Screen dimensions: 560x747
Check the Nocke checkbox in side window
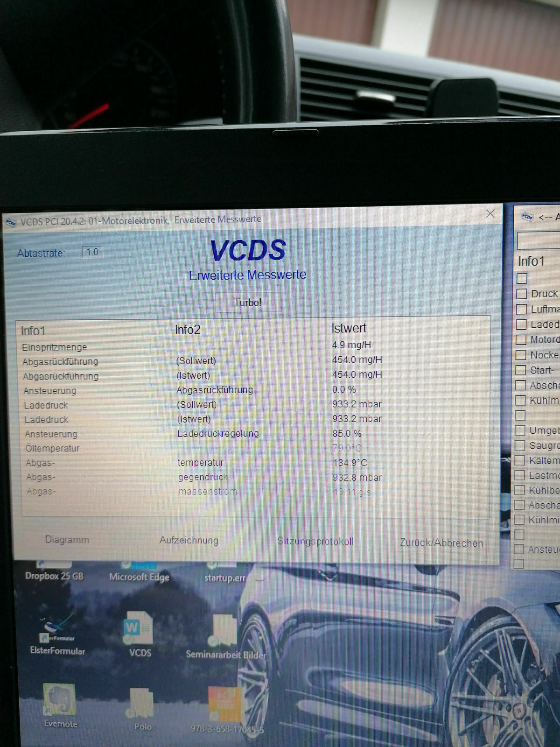coord(520,355)
